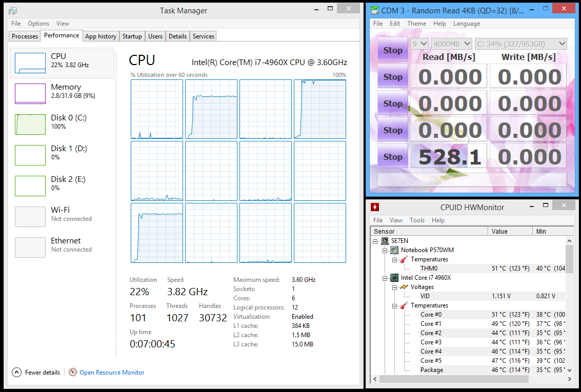Click the second CPU core utilization graph

pyautogui.click(x=211, y=109)
